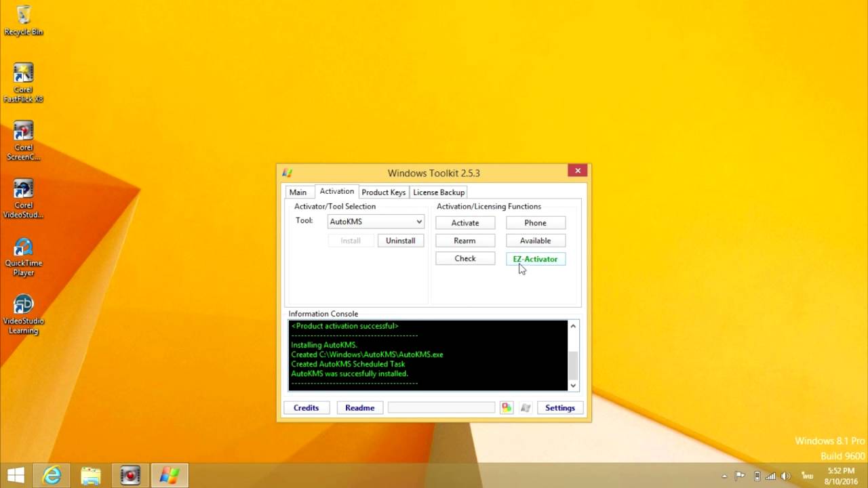Switch to the Product Keys tab
The height and width of the screenshot is (488, 868).
pos(384,192)
